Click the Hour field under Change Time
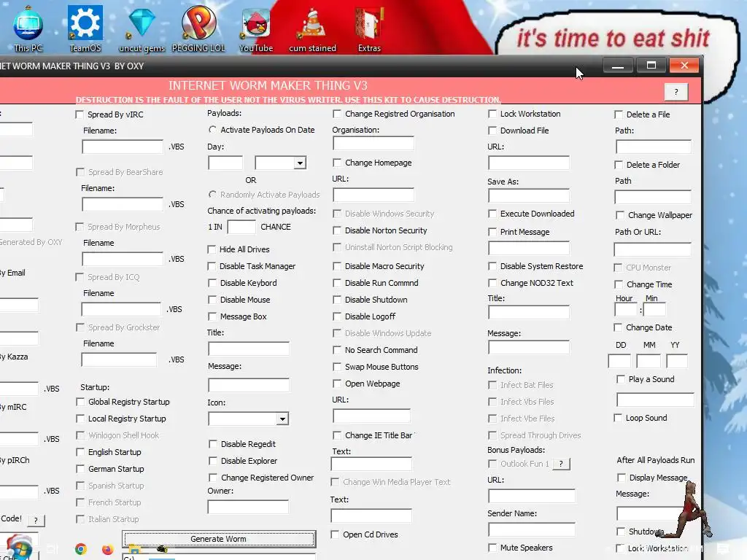The width and height of the screenshot is (747, 560). (626, 310)
